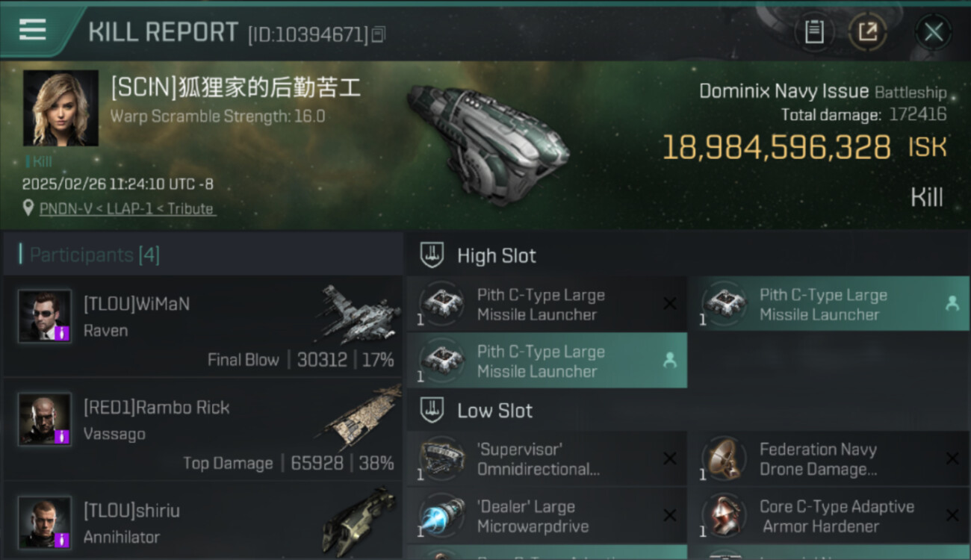Image resolution: width=971 pixels, height=560 pixels.
Task: Click the Low Slot section icon
Action: tap(432, 410)
